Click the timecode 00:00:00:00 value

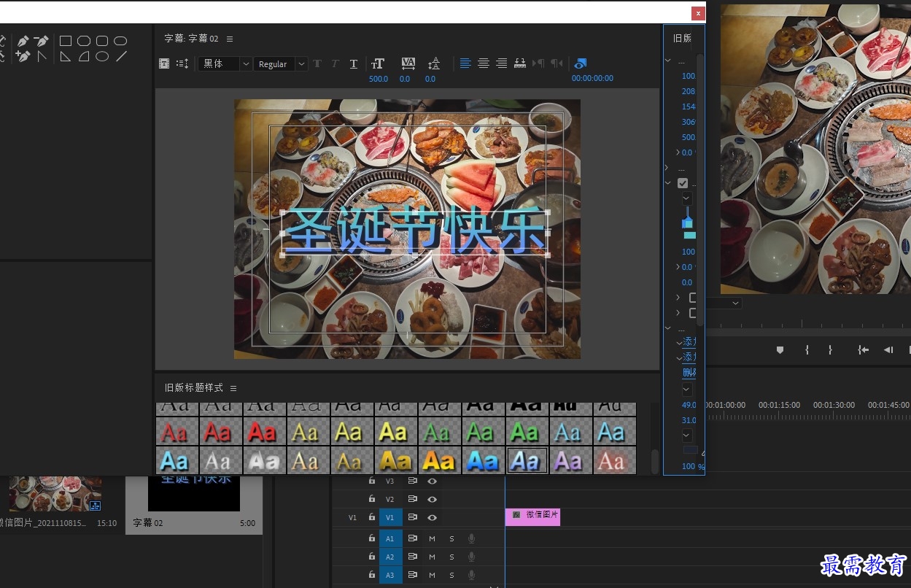[x=592, y=78]
